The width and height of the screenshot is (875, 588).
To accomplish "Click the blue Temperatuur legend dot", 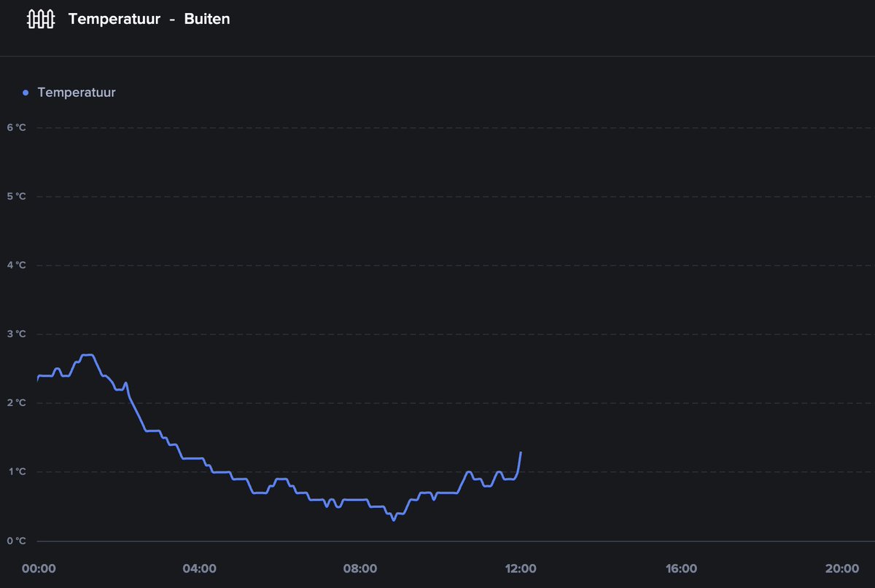I will 26,93.
